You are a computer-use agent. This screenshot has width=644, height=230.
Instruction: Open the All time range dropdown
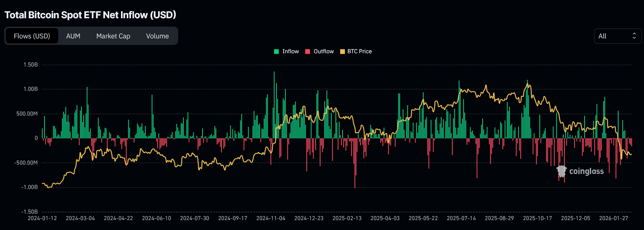(x=617, y=36)
